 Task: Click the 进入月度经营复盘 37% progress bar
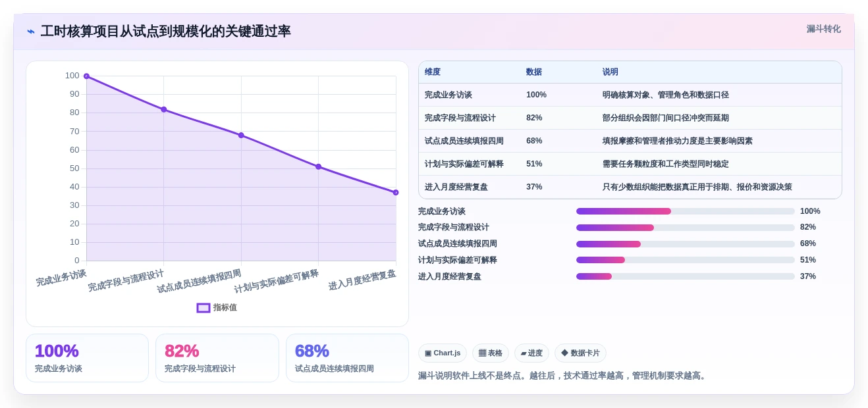point(686,276)
